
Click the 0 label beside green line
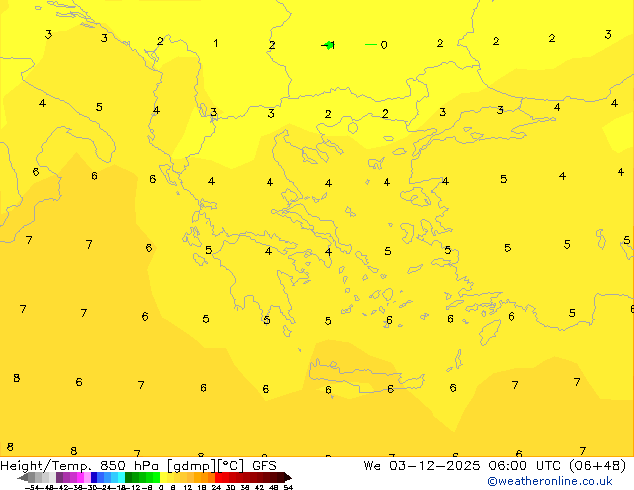point(384,45)
